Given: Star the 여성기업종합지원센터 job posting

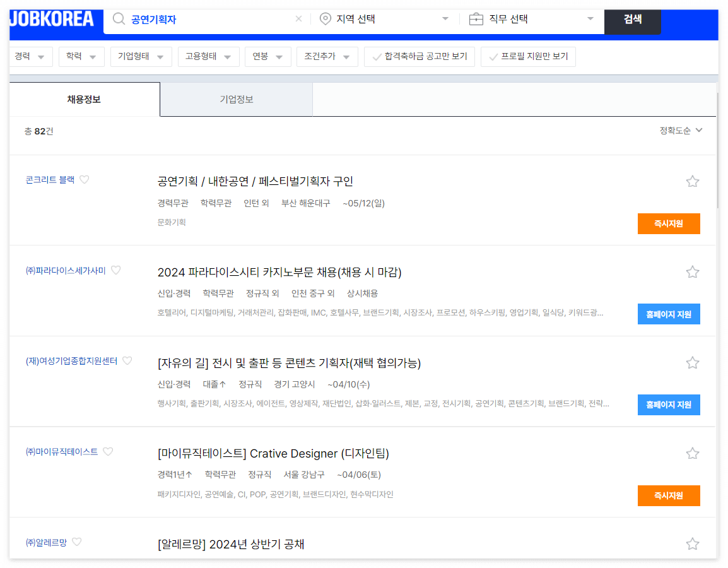Looking at the screenshot, I should pos(693,362).
